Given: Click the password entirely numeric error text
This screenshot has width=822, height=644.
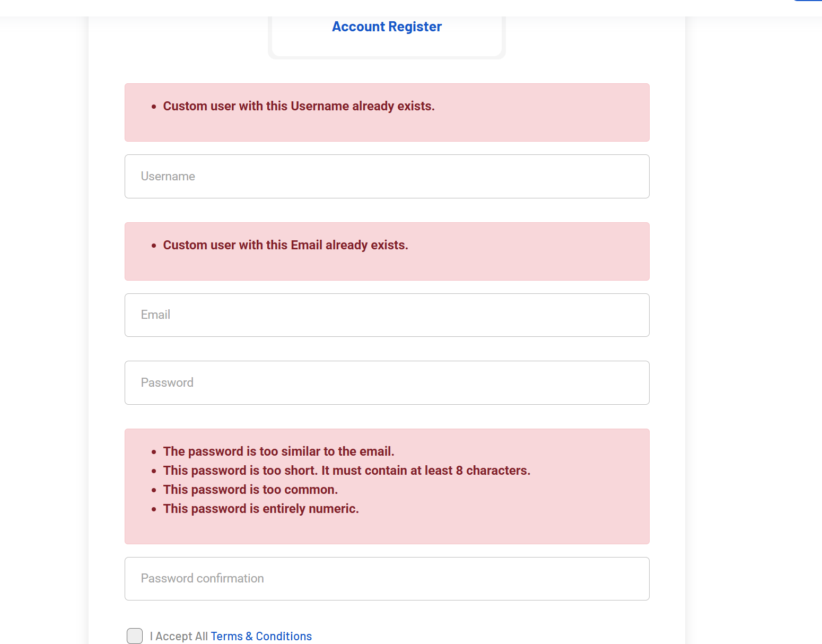Looking at the screenshot, I should click(261, 509).
